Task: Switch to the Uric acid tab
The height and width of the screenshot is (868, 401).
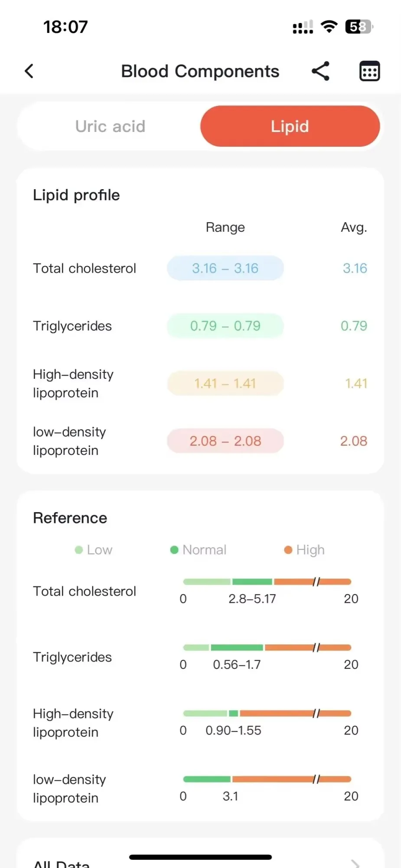Action: (110, 126)
